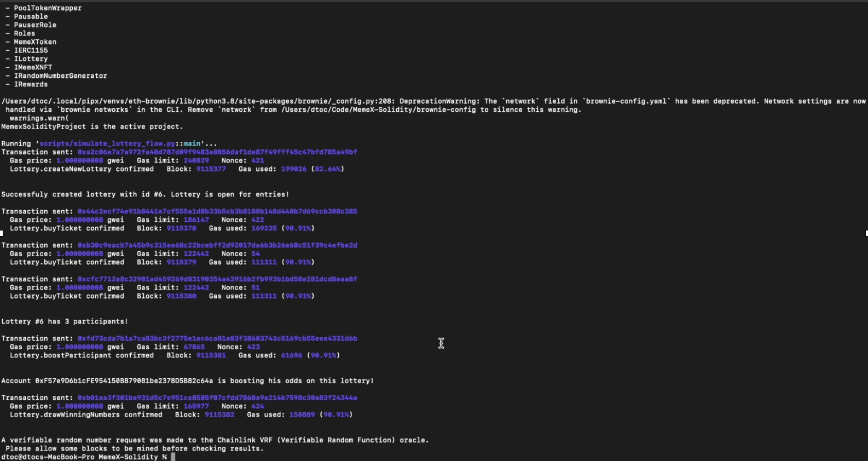Viewport: 868px width, 461px height.
Task: Click 'Lottery #6 has 3 participants!' message
Action: point(65,321)
